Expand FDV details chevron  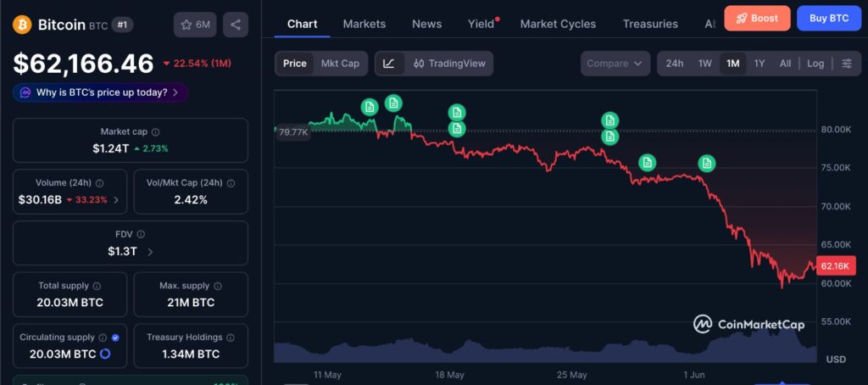tap(151, 252)
